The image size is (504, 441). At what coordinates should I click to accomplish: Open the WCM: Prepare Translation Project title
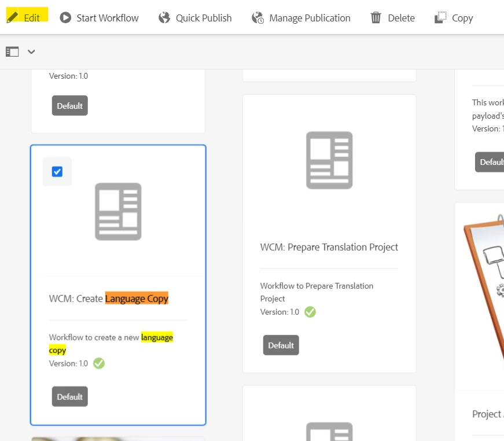(x=329, y=247)
